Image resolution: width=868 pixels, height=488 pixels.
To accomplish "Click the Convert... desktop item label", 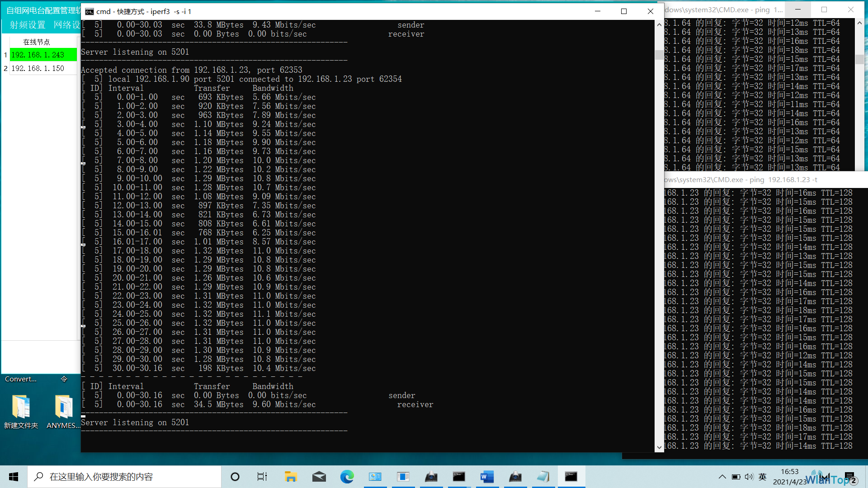I will 21,379.
